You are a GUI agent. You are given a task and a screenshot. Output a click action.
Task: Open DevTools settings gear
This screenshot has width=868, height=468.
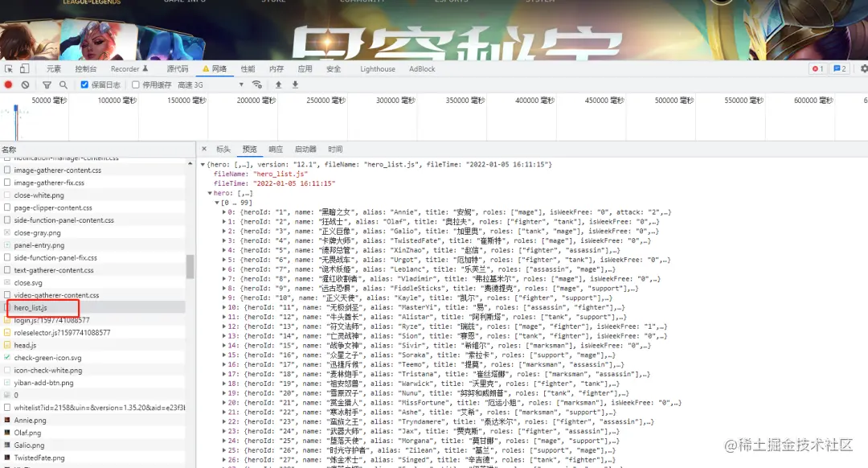coord(862,68)
